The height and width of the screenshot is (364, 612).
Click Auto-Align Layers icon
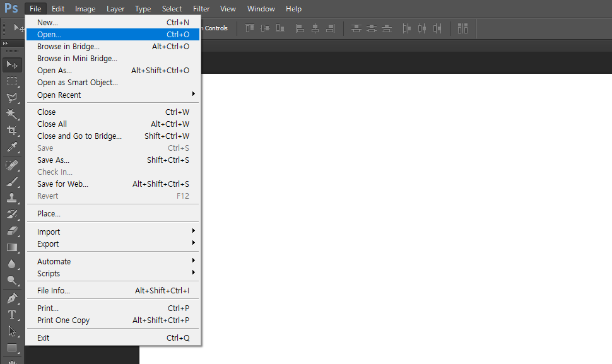[462, 28]
